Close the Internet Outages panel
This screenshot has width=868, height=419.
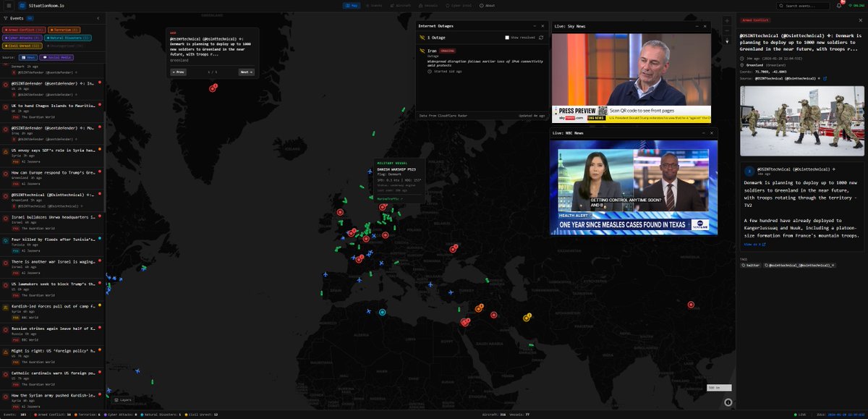click(542, 25)
